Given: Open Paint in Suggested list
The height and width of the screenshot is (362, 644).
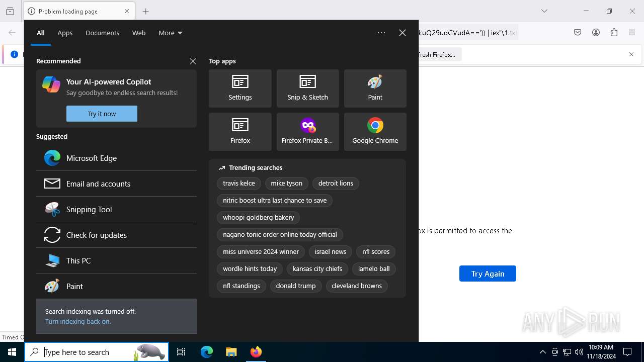Looking at the screenshot, I should [116, 286].
